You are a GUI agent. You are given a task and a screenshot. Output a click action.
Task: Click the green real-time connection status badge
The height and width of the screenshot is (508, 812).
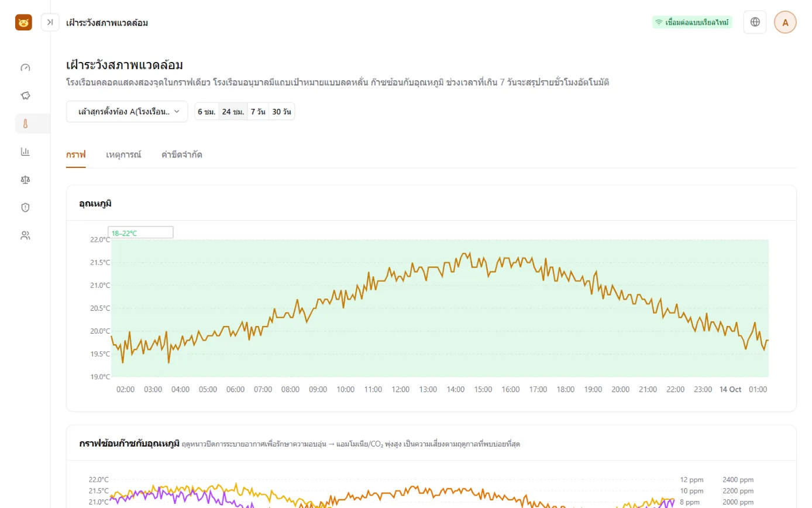coord(692,22)
